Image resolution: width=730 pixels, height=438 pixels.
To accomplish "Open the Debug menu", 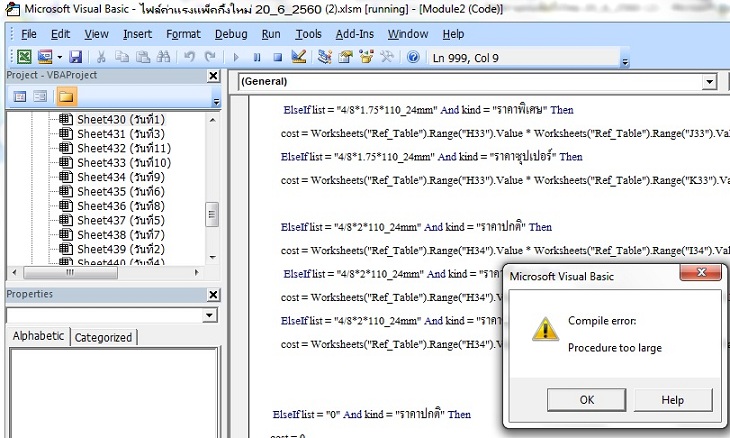I will coord(231,34).
